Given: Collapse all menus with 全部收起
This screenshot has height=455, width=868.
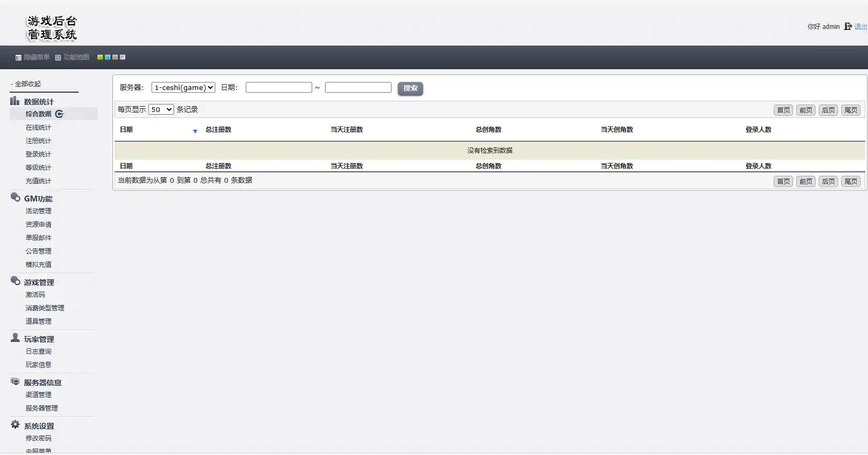Looking at the screenshot, I should [x=27, y=84].
